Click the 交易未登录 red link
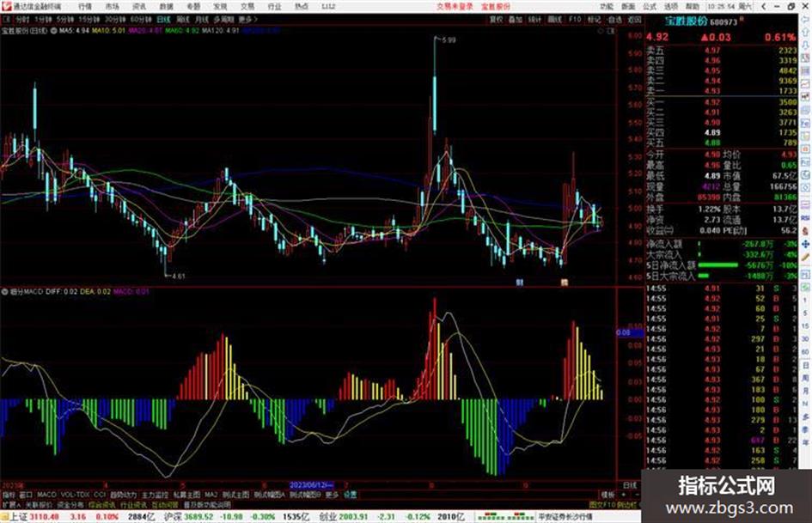812x523 pixels. (x=455, y=7)
